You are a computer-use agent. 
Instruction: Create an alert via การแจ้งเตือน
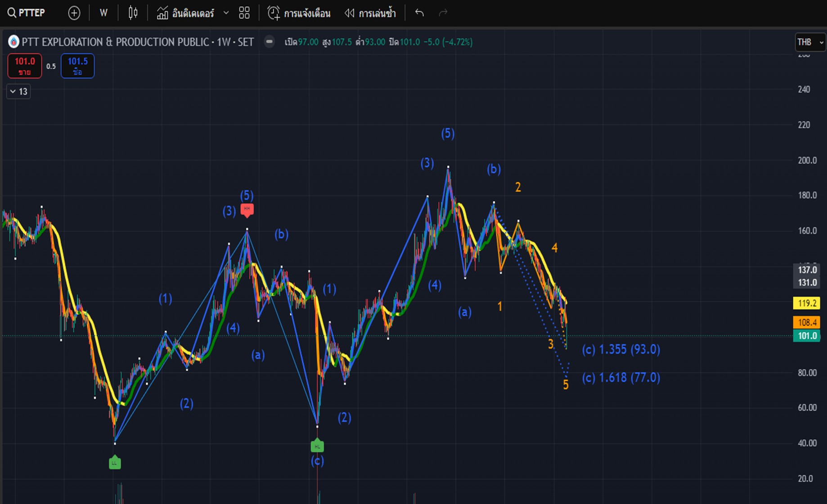pos(299,13)
